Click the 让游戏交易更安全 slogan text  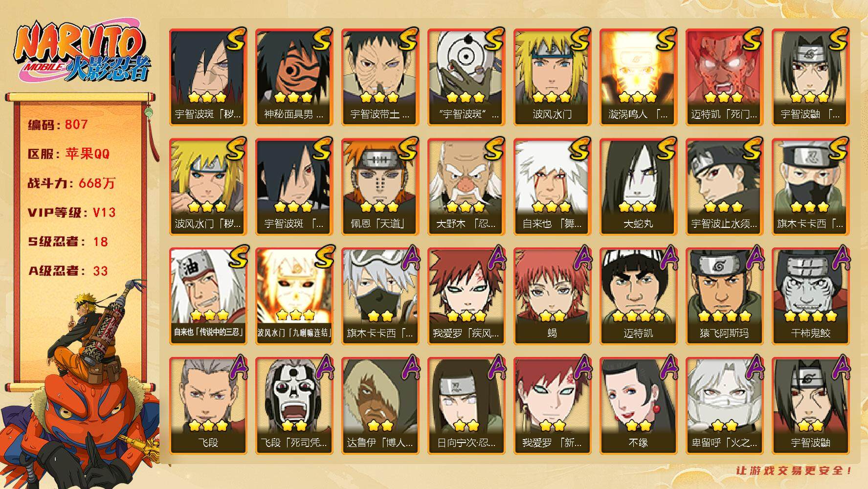point(794,471)
